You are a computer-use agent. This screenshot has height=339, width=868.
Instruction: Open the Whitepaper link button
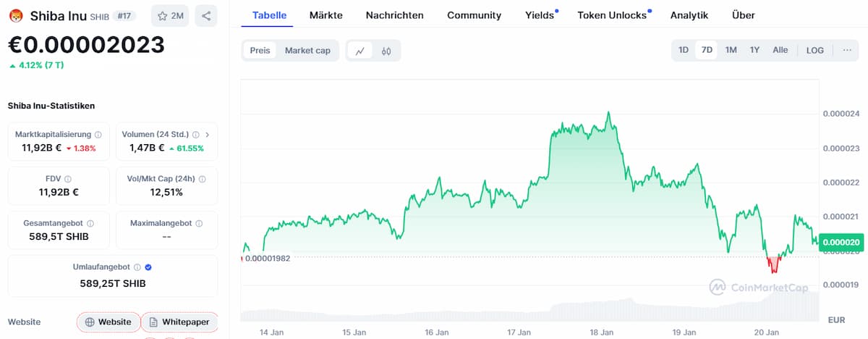point(179,322)
